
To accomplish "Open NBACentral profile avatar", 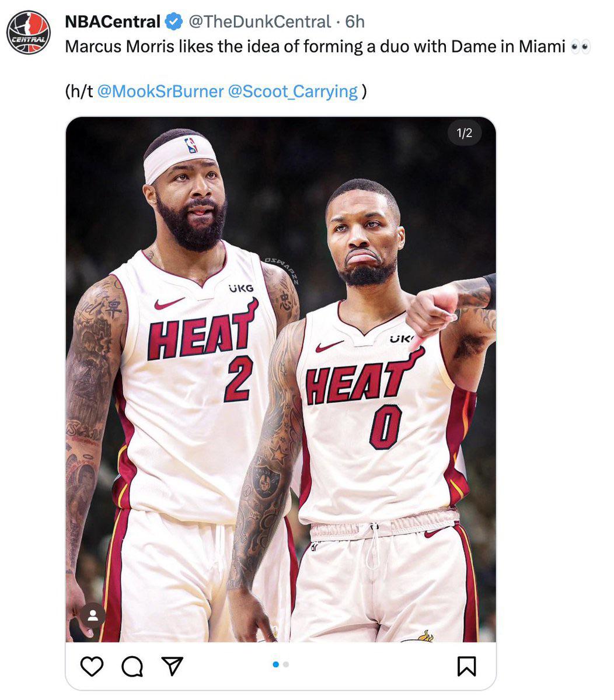I will click(28, 33).
